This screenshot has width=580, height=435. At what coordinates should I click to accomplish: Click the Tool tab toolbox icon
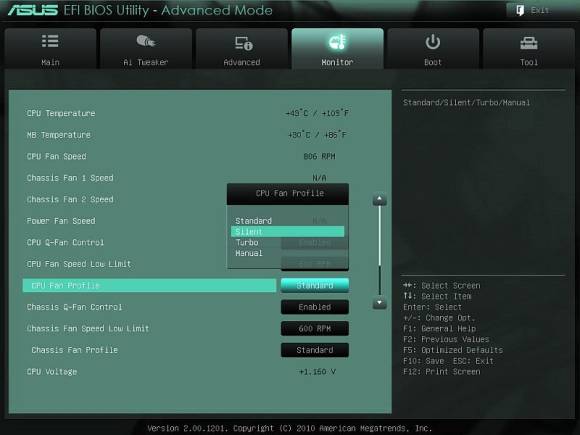tap(529, 43)
